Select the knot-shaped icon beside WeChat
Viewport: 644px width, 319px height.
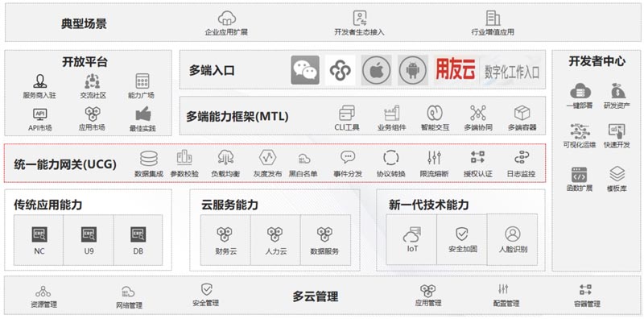341,70
